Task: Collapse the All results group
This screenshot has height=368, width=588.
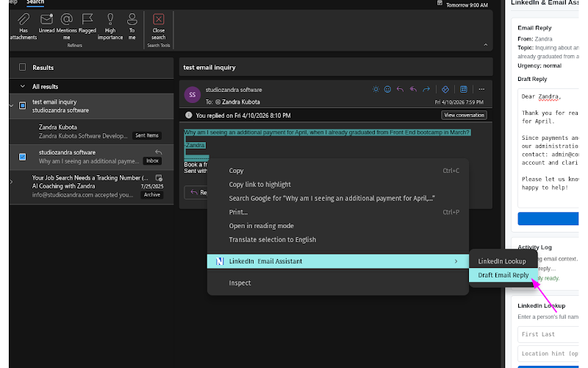Action: pos(23,86)
